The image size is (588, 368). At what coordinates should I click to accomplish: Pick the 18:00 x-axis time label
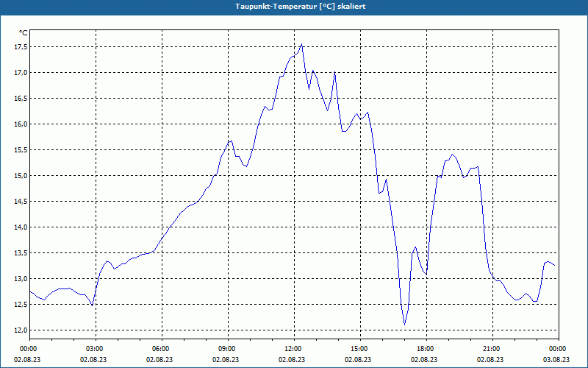[x=424, y=349]
